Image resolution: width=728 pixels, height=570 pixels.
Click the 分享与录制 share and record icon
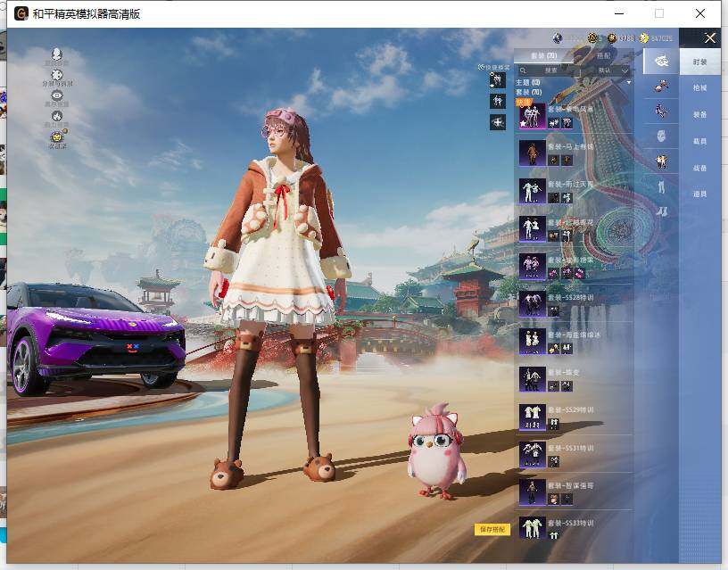[x=55, y=75]
